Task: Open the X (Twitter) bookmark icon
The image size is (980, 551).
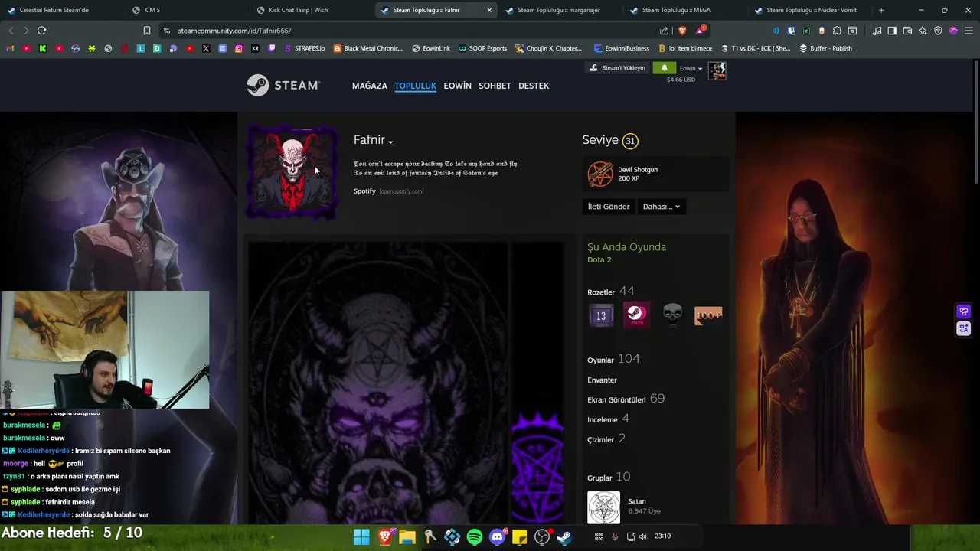Action: 206,48
